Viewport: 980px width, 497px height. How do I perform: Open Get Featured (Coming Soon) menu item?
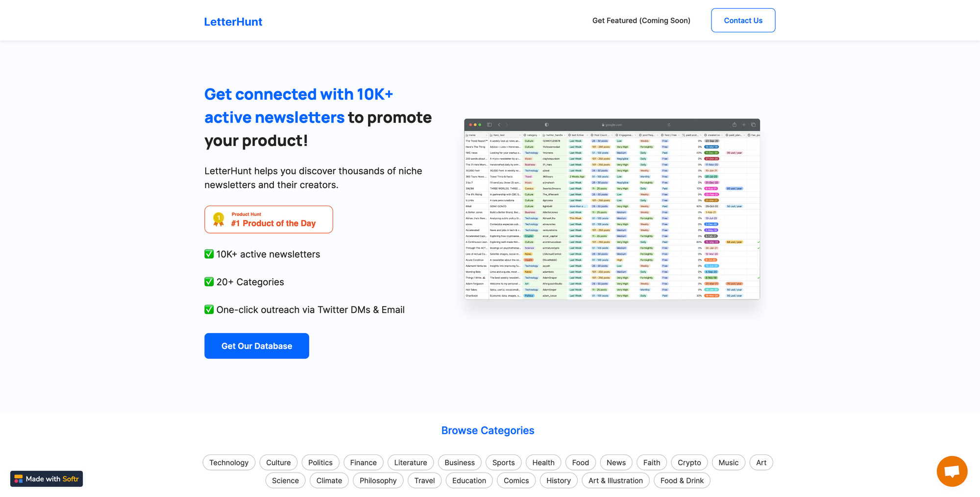coord(641,21)
